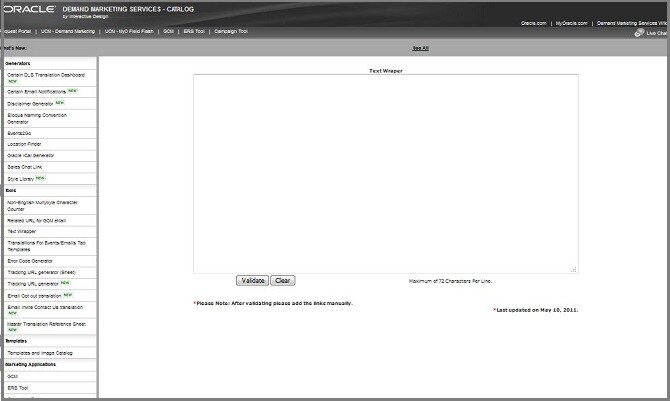Open ERS Tool in top navigation bar
670x401 pixels.
[194, 31]
